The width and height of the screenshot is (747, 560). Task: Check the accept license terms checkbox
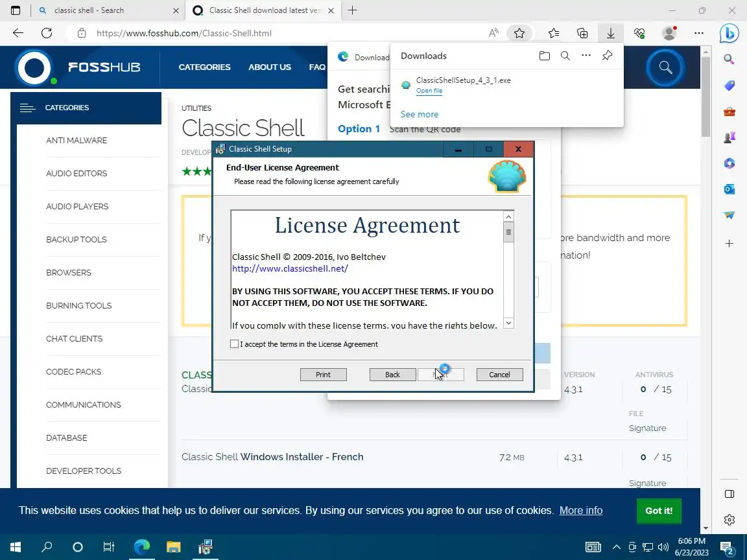[x=234, y=344]
